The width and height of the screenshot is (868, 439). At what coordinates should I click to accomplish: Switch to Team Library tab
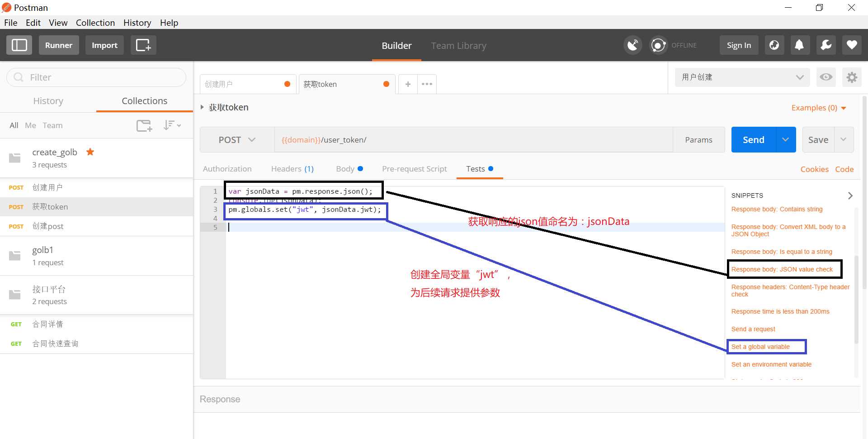click(x=458, y=46)
